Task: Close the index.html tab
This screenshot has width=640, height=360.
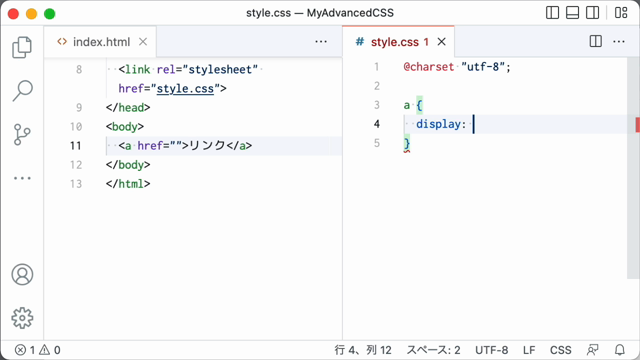Action: pyautogui.click(x=143, y=42)
